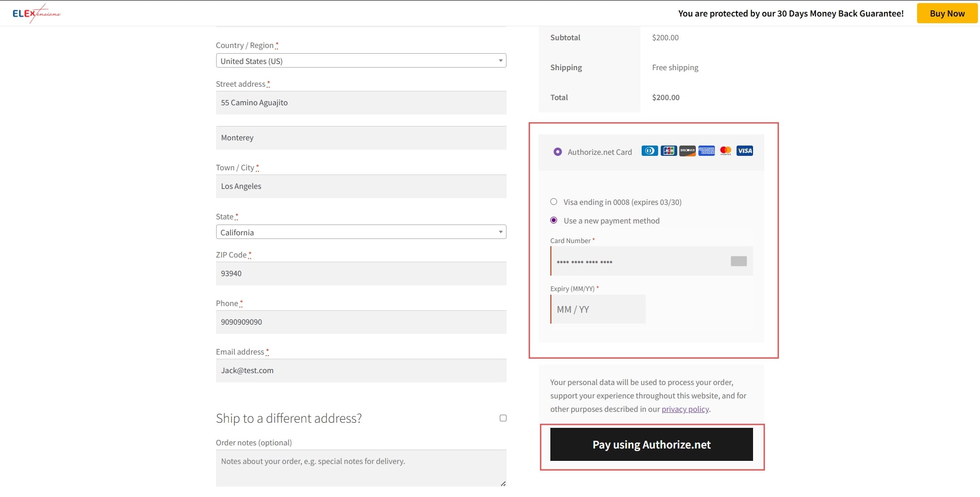Click the Mastercard icon
Viewport: 980px width, 497px height.
(725, 151)
